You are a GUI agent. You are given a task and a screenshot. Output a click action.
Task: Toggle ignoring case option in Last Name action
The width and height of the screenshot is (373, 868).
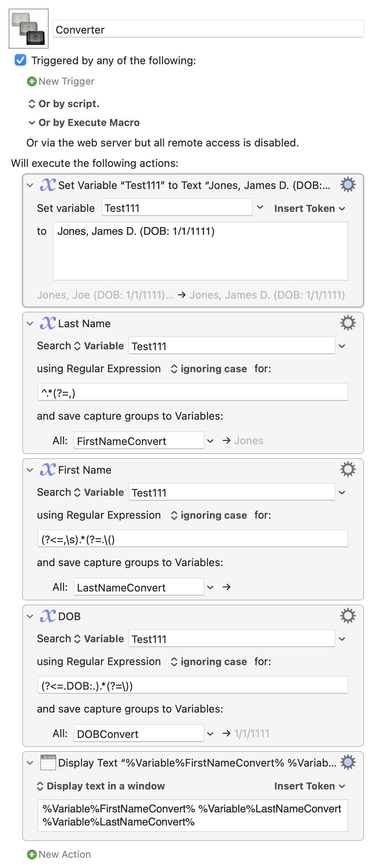209,369
